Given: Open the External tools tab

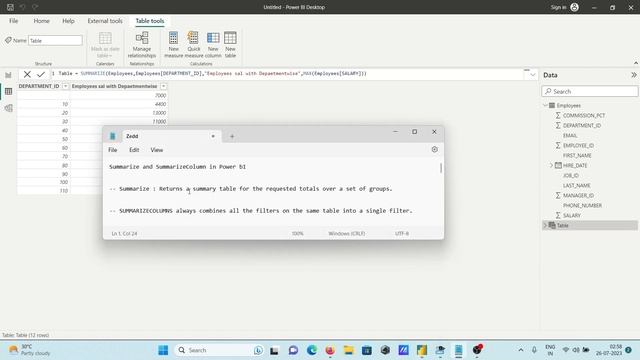Looking at the screenshot, I should click(105, 21).
